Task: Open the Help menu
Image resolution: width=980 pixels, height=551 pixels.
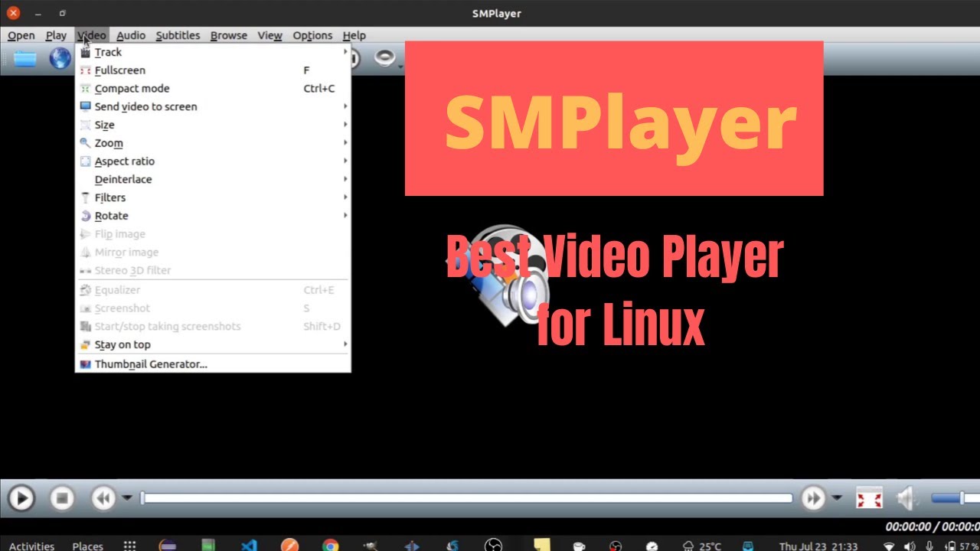Action: 354,35
